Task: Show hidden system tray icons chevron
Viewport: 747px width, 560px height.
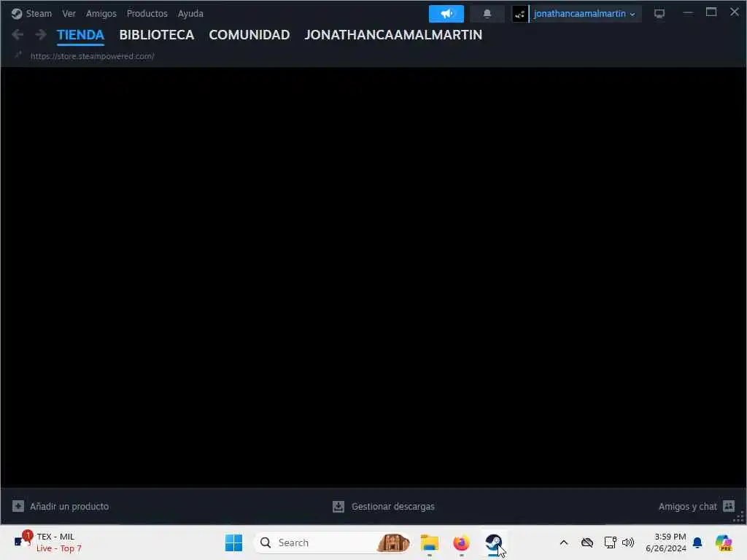Action: click(564, 542)
